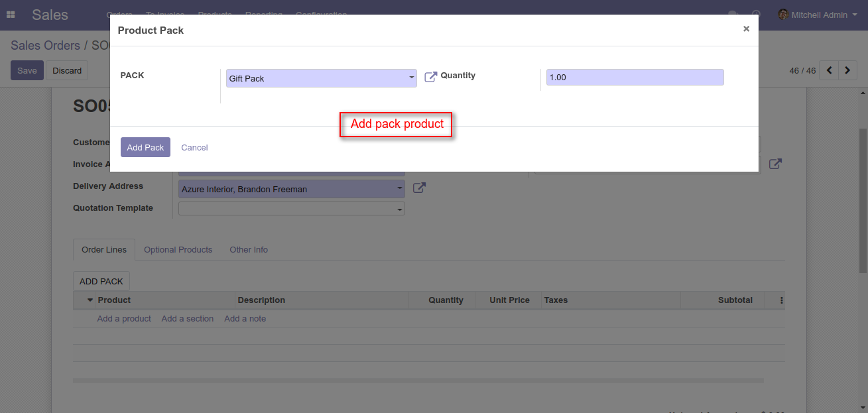Click the Quantity input field
The height and width of the screenshot is (413, 868).
(635, 78)
